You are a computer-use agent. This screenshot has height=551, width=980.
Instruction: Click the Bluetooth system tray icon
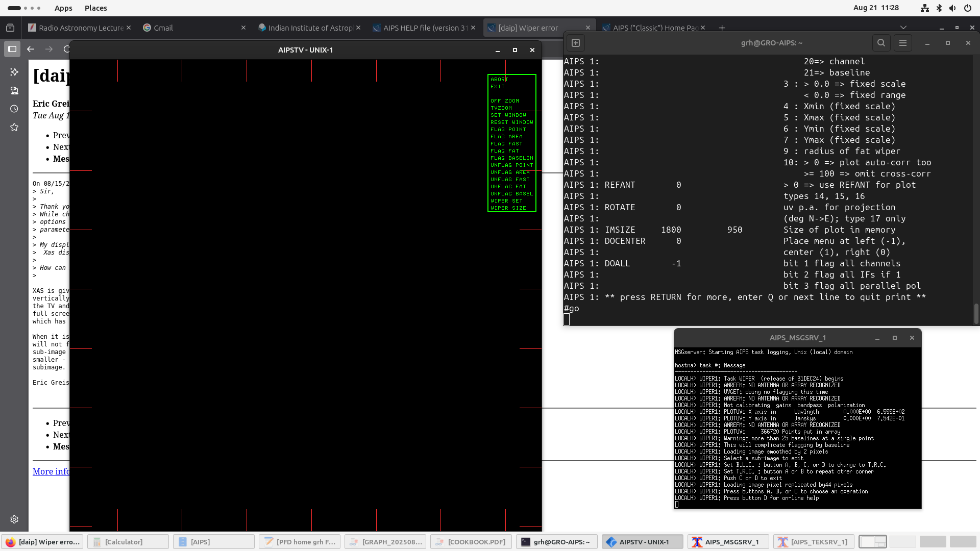[x=939, y=8]
